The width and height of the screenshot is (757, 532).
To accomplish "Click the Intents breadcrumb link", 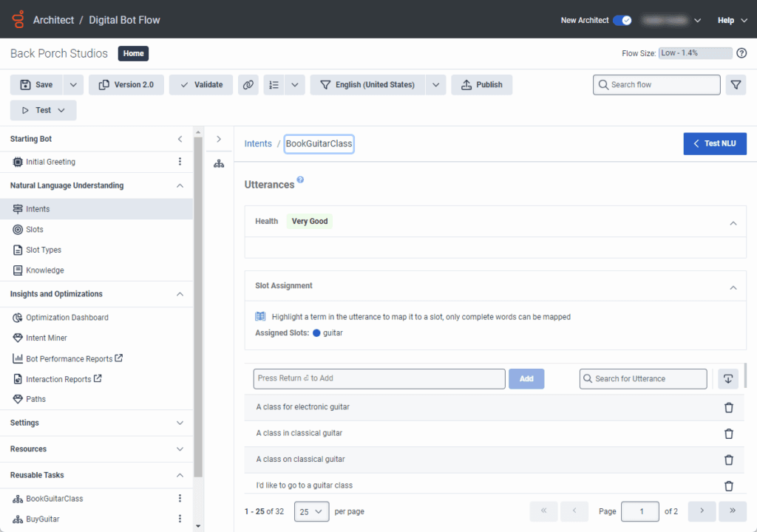I will [x=258, y=144].
